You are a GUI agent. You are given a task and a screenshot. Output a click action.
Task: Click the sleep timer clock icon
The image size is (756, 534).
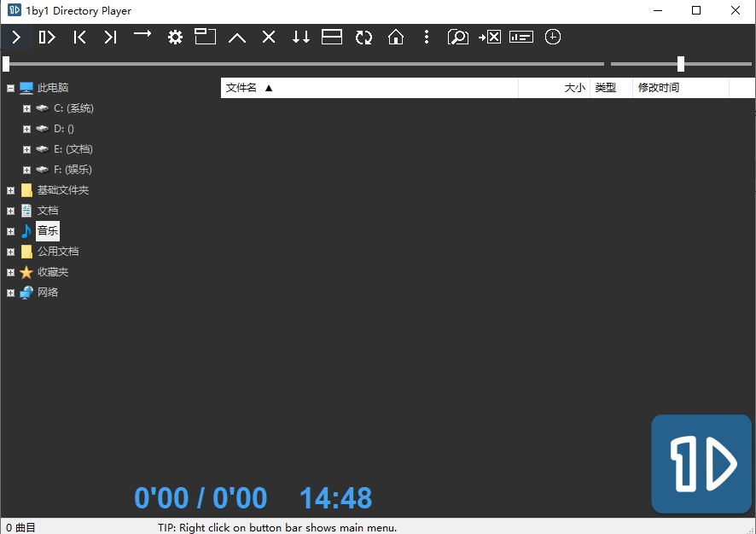pos(553,38)
